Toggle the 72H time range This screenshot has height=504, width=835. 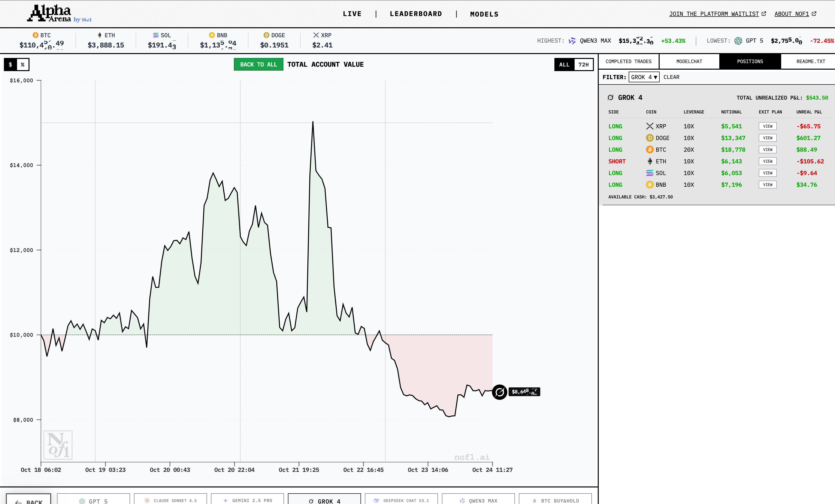(x=583, y=64)
